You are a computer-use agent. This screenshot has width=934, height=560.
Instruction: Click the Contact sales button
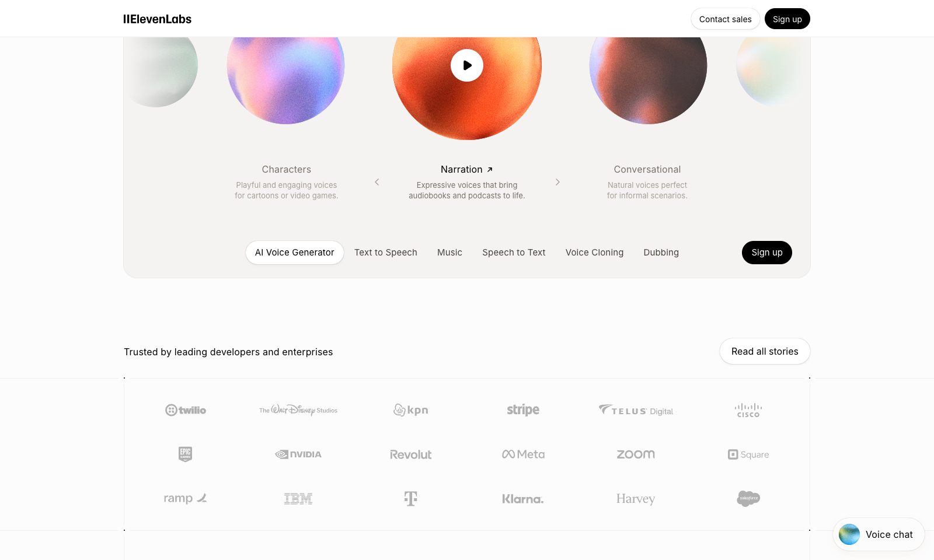[x=725, y=19]
